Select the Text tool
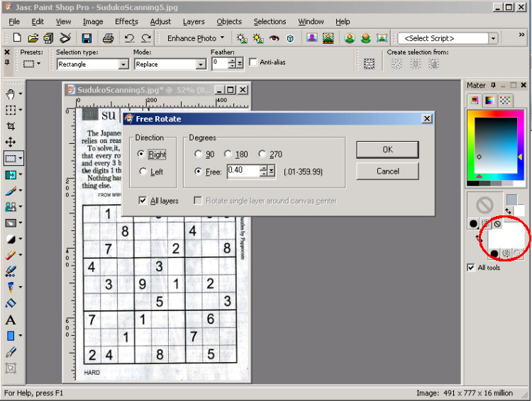The width and height of the screenshot is (532, 401). pyautogui.click(x=10, y=320)
